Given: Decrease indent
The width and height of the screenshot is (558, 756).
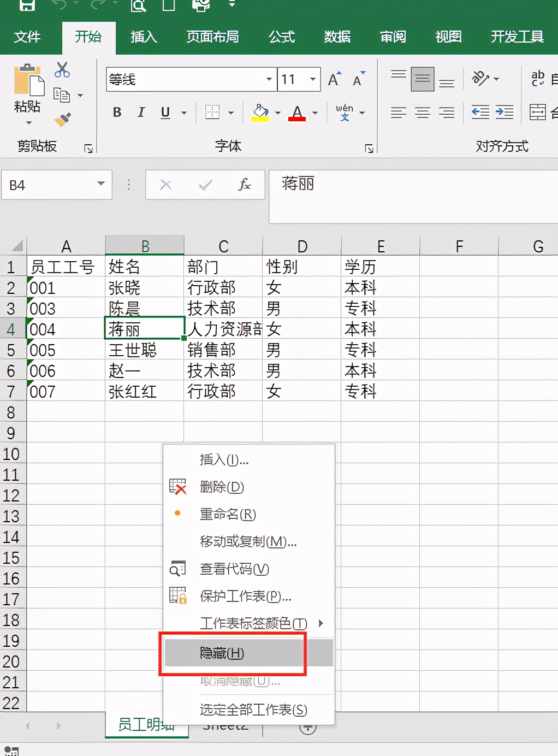Looking at the screenshot, I should click(480, 113).
